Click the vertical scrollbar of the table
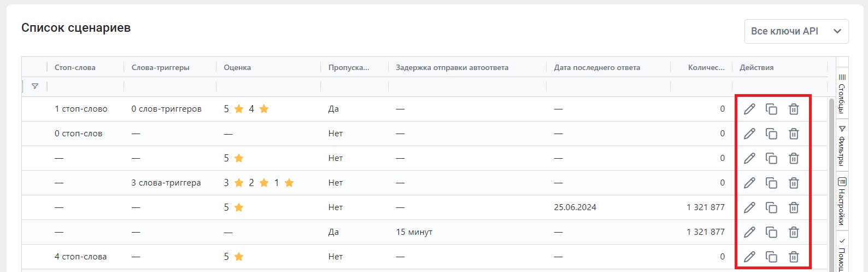This screenshot has width=868, height=272. (832, 184)
